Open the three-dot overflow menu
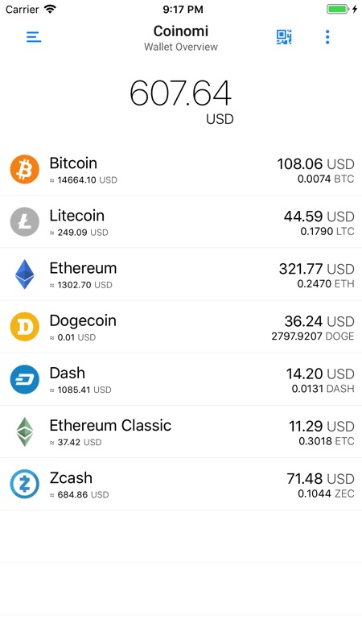Image resolution: width=362 pixels, height=644 pixels. 327,37
